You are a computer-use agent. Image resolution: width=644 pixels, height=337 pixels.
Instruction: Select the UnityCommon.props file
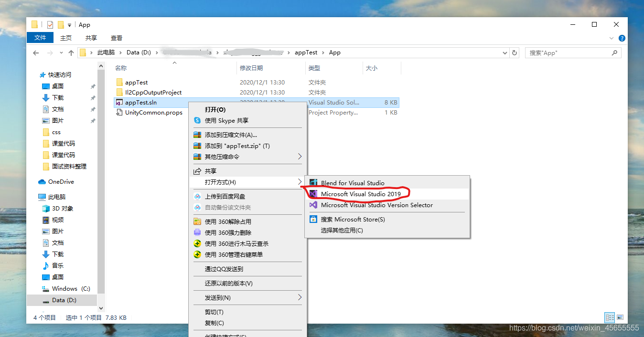point(154,113)
